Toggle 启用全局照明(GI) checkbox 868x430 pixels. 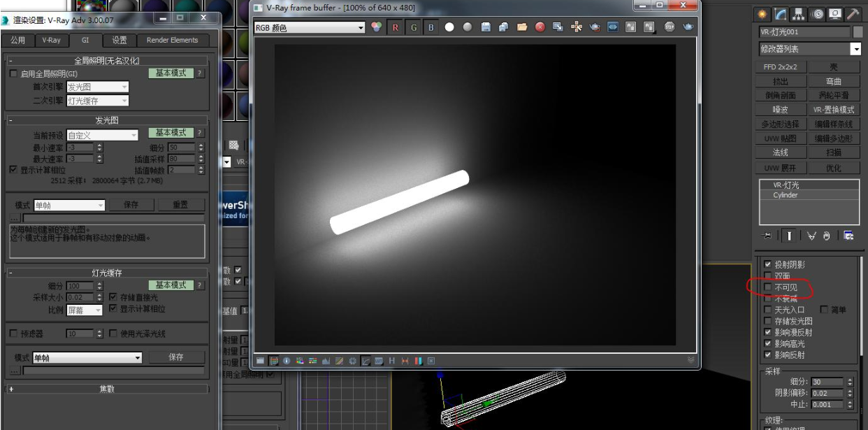click(13, 73)
